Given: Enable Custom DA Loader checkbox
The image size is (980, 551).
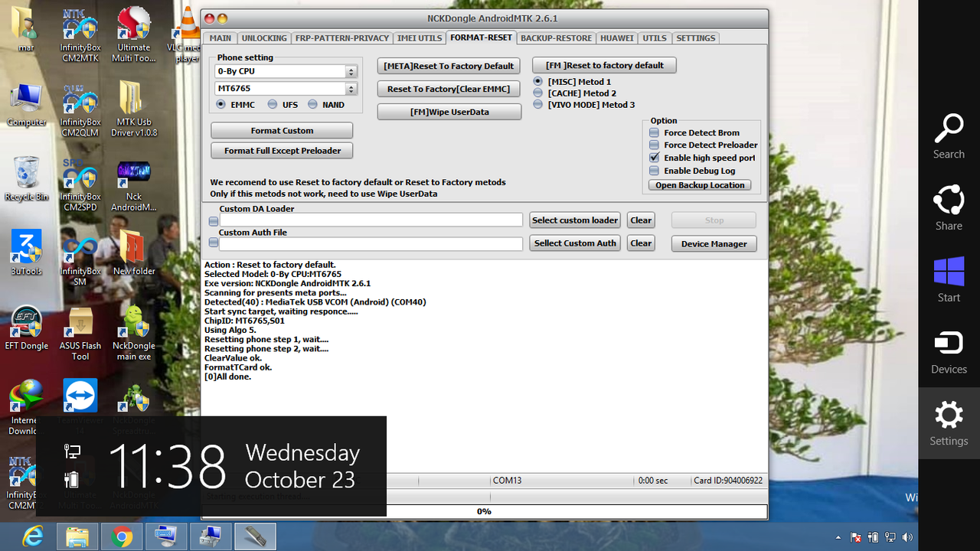Looking at the screenshot, I should click(x=214, y=221).
